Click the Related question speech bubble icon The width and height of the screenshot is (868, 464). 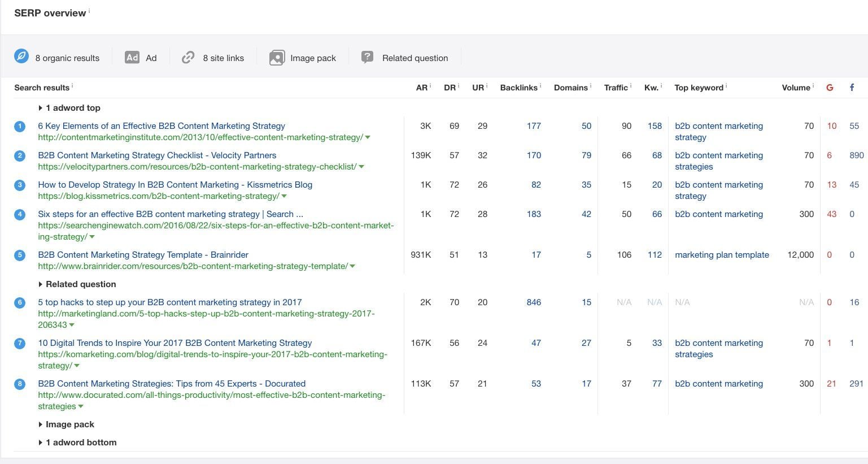367,57
